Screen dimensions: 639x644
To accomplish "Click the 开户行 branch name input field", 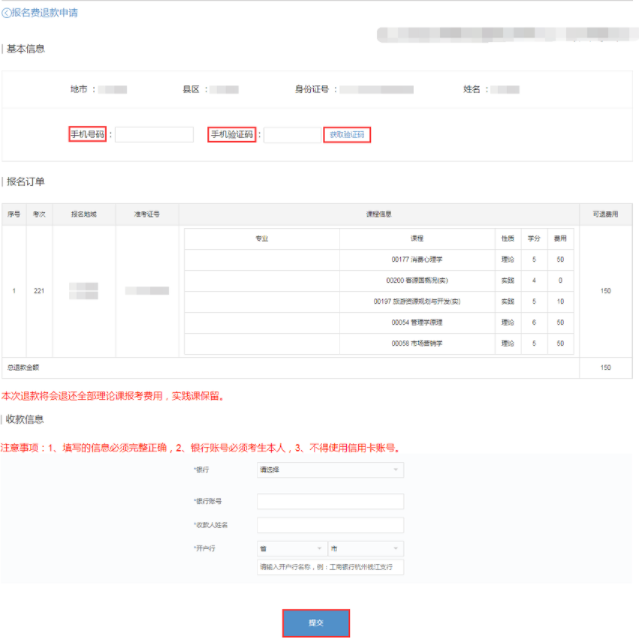I will click(x=330, y=568).
